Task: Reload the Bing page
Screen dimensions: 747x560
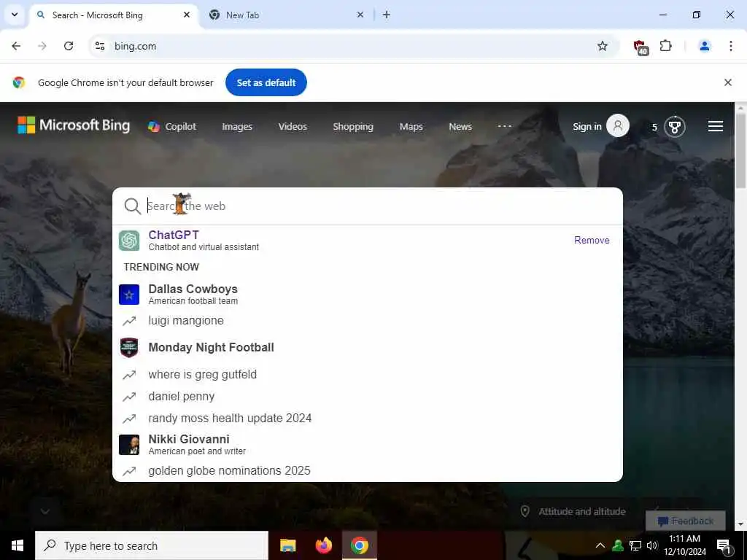Action: coord(69,46)
